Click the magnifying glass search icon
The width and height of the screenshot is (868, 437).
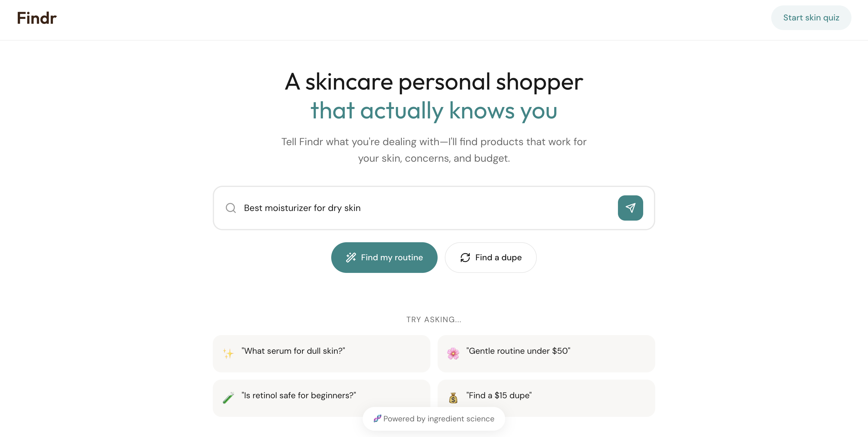pos(231,208)
